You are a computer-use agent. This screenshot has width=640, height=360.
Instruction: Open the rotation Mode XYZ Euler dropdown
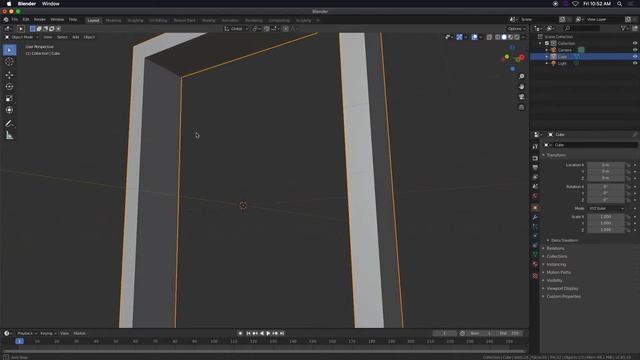606,209
